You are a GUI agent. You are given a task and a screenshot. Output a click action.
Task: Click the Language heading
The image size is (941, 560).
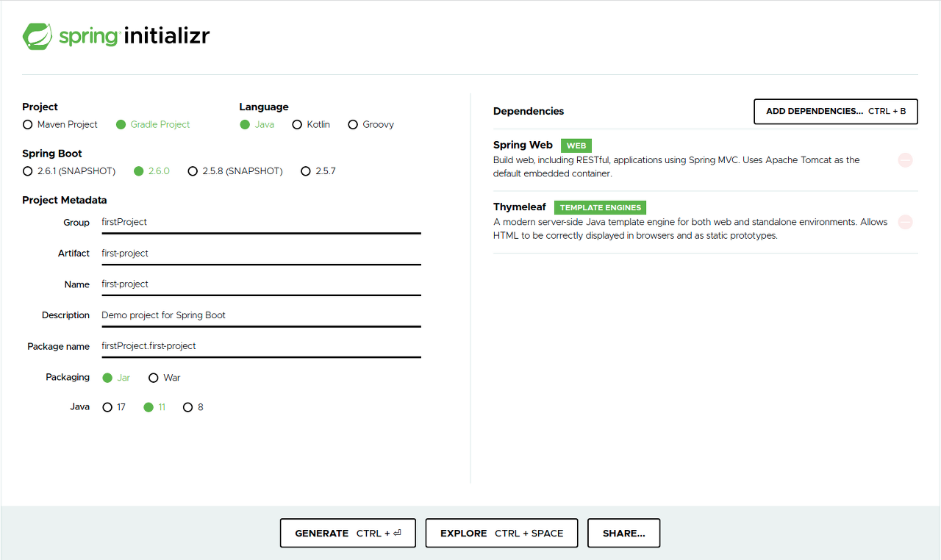point(264,107)
